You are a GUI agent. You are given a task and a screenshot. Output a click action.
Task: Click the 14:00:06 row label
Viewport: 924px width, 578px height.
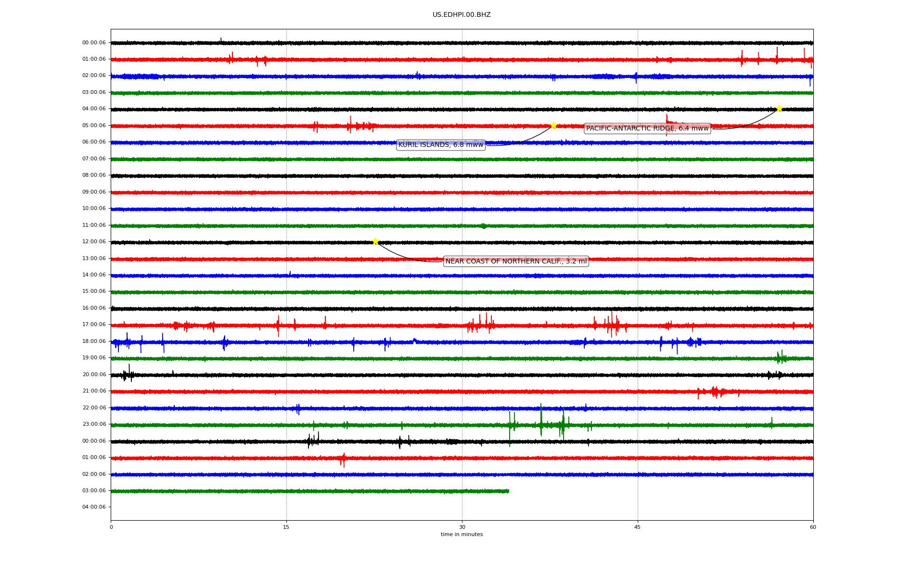click(94, 275)
